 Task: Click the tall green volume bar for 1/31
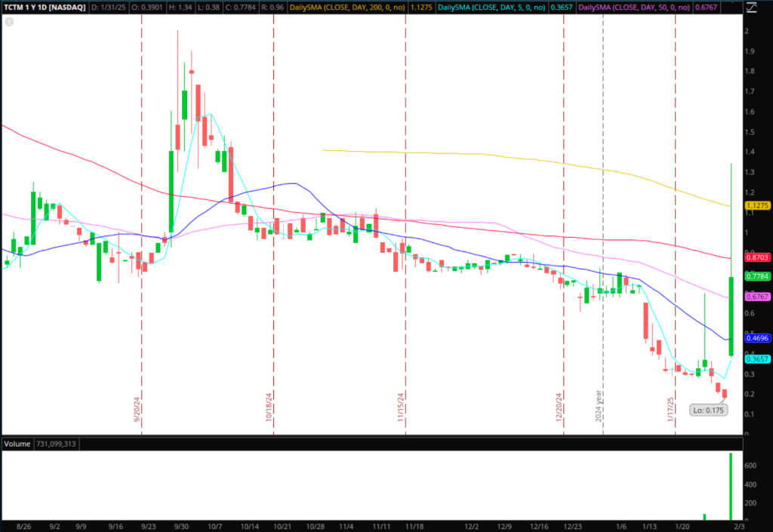pos(731,487)
